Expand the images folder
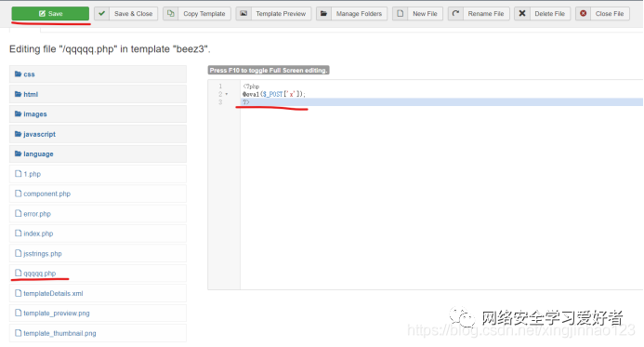 pos(98,113)
